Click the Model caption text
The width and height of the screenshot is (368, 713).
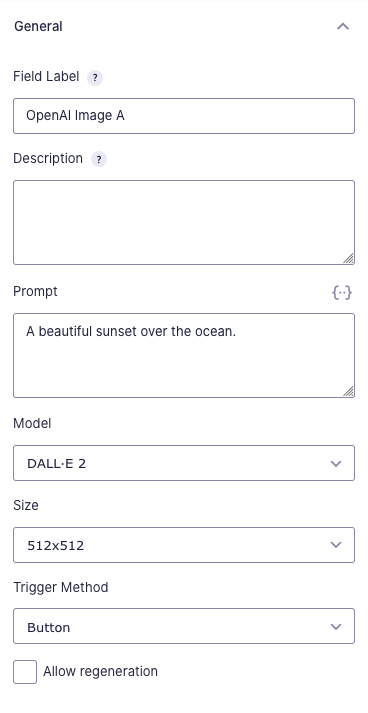point(32,423)
